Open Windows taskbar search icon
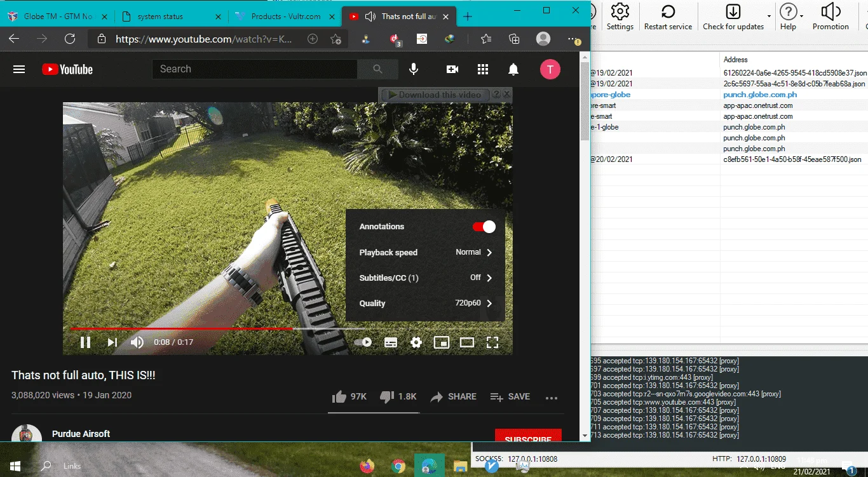The width and height of the screenshot is (868, 477). click(46, 466)
